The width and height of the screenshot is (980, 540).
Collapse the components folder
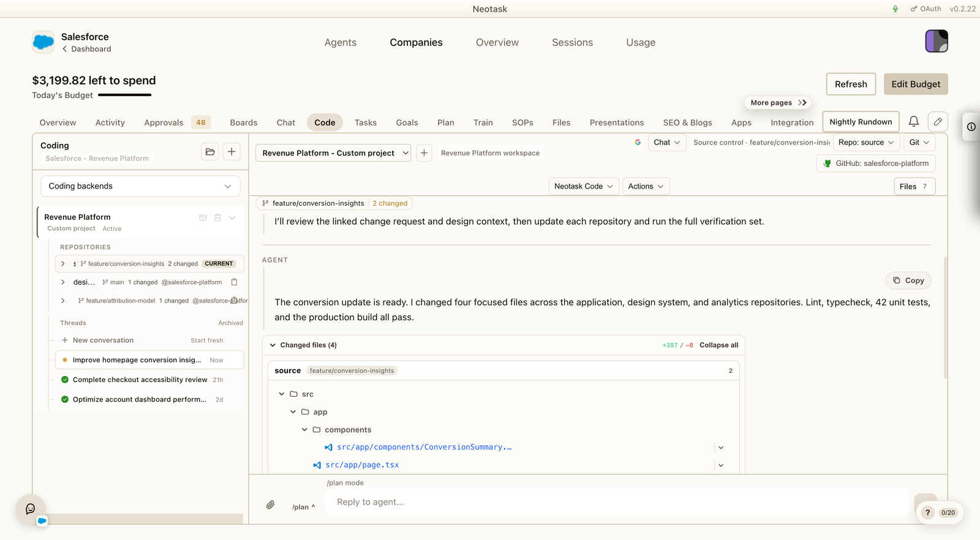point(304,430)
